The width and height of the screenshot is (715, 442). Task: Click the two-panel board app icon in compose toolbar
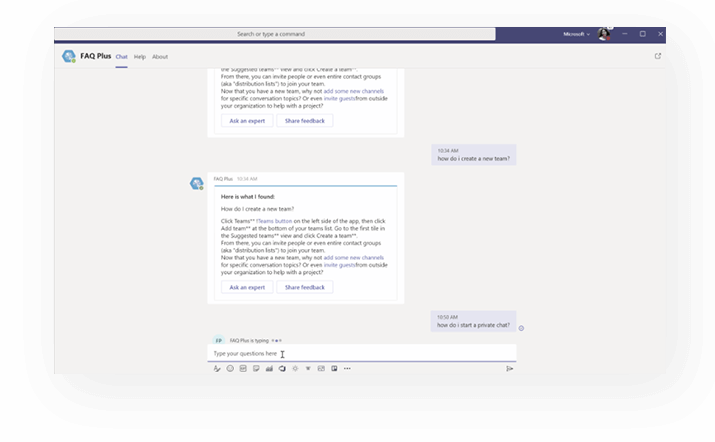coord(334,369)
